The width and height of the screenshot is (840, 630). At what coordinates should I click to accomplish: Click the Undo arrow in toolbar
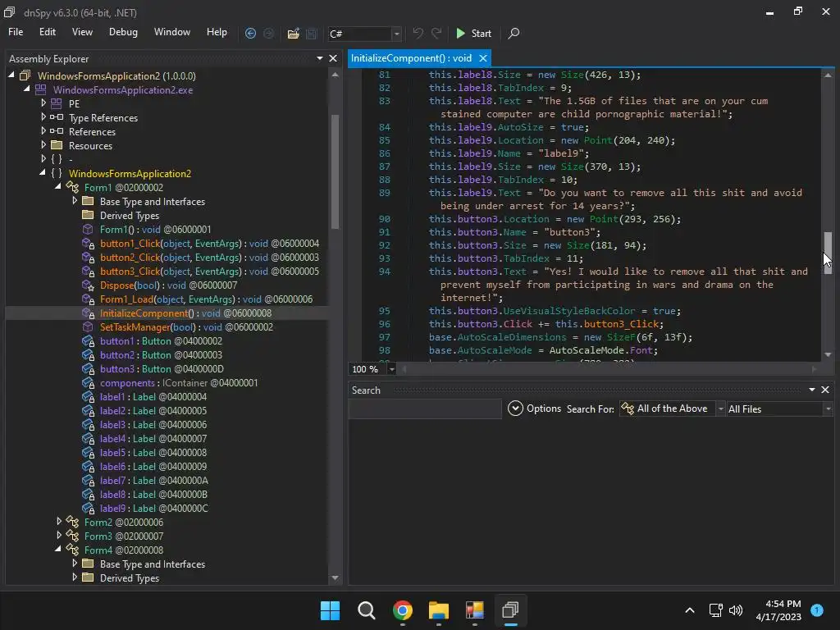coord(418,33)
